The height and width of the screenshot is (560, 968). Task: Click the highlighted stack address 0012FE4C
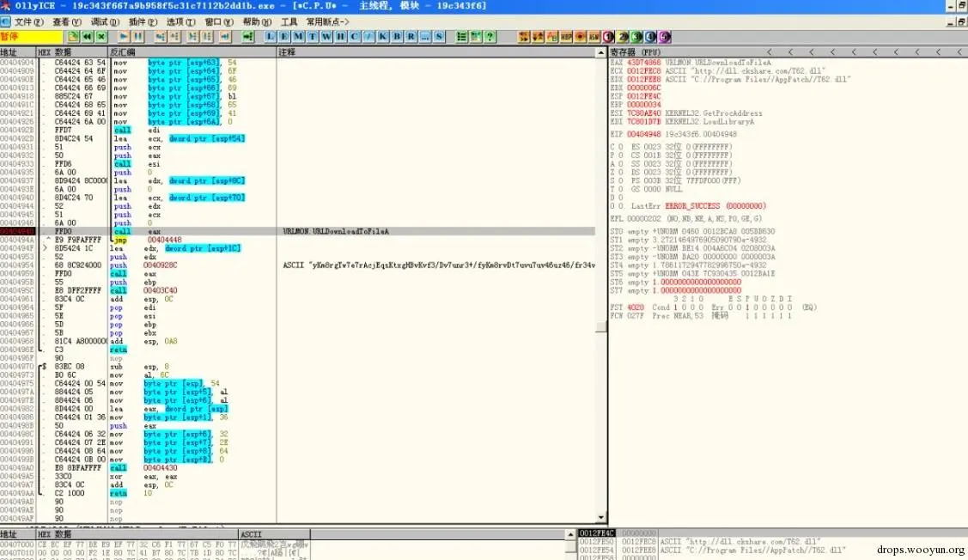(x=596, y=533)
